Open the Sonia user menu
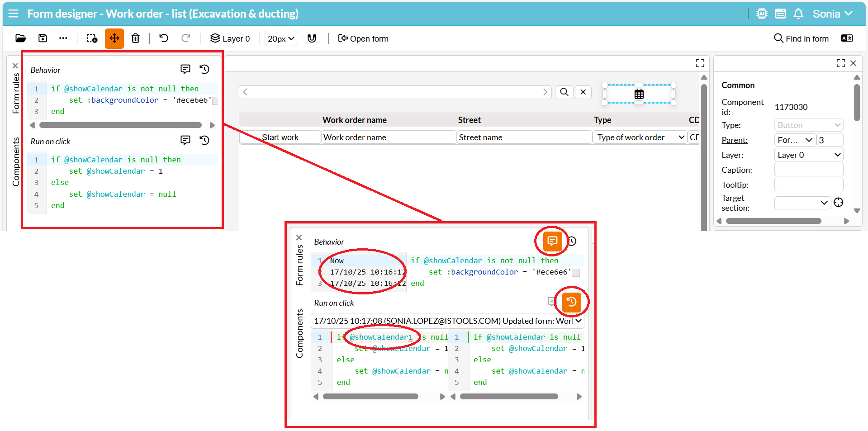 click(x=832, y=14)
